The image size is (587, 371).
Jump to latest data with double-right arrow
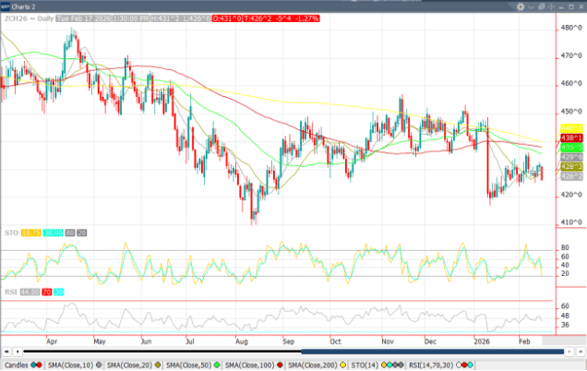coord(580,352)
